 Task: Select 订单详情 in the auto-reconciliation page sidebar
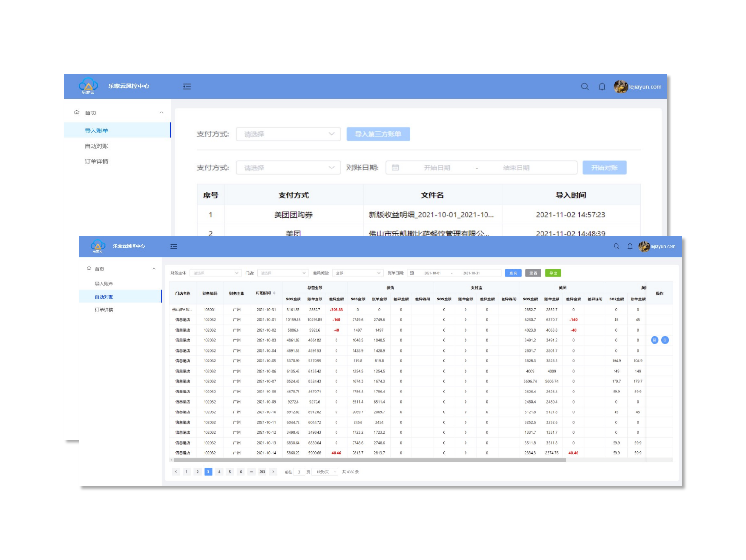point(104,310)
